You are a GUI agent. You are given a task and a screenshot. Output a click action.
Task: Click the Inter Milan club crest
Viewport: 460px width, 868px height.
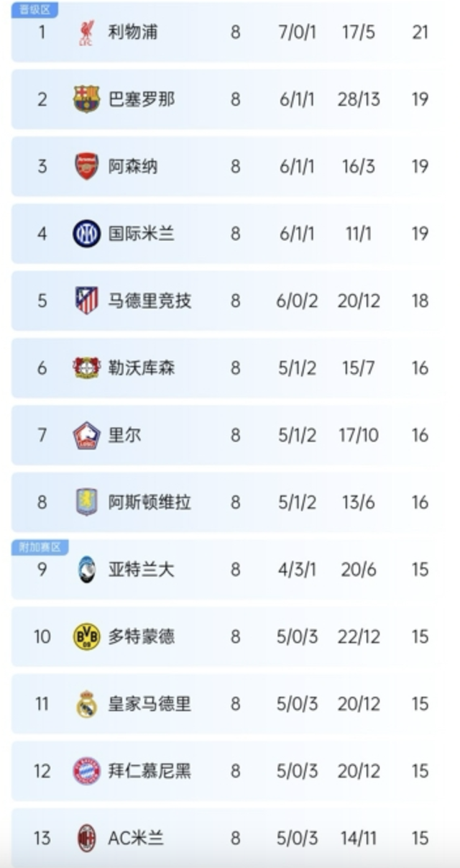pyautogui.click(x=86, y=234)
